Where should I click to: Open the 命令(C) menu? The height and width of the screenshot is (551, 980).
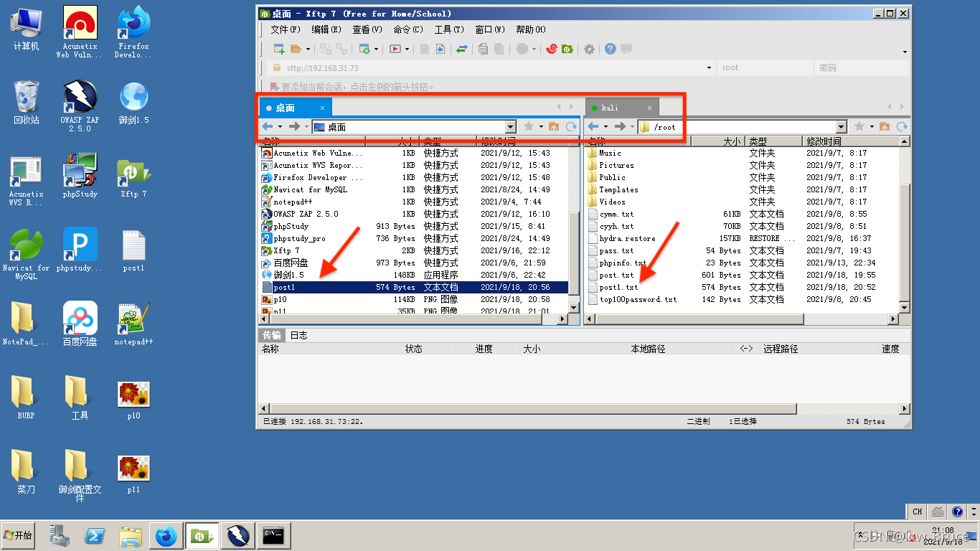pos(408,29)
